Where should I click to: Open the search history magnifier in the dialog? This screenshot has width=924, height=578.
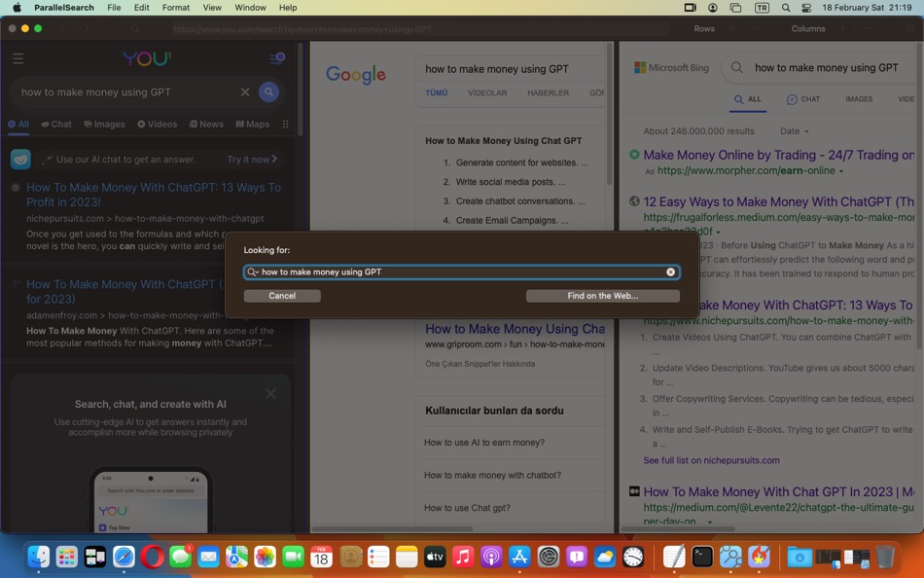(253, 271)
